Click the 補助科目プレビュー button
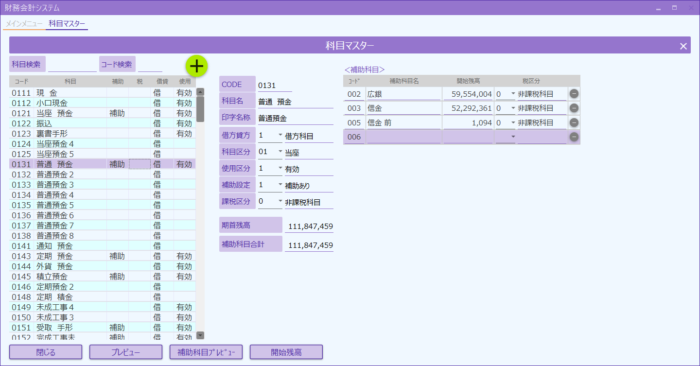This screenshot has height=366, width=700. (x=206, y=352)
